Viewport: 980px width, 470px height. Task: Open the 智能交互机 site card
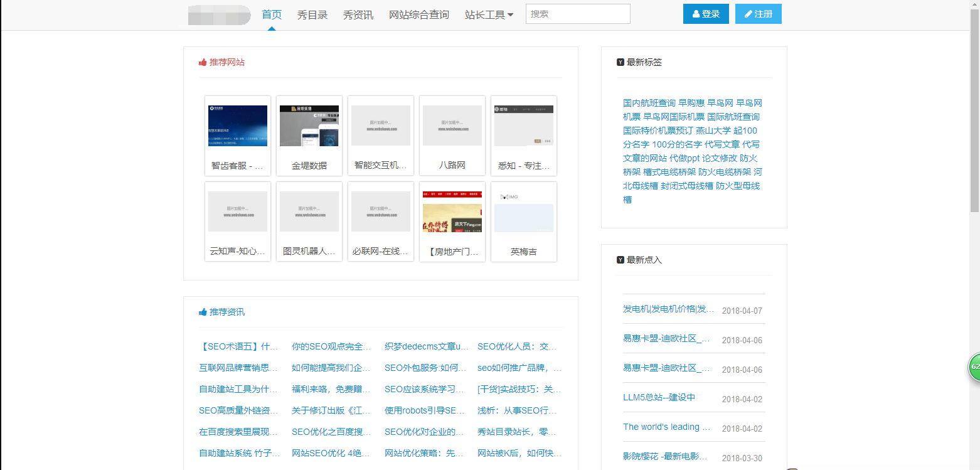[381, 135]
